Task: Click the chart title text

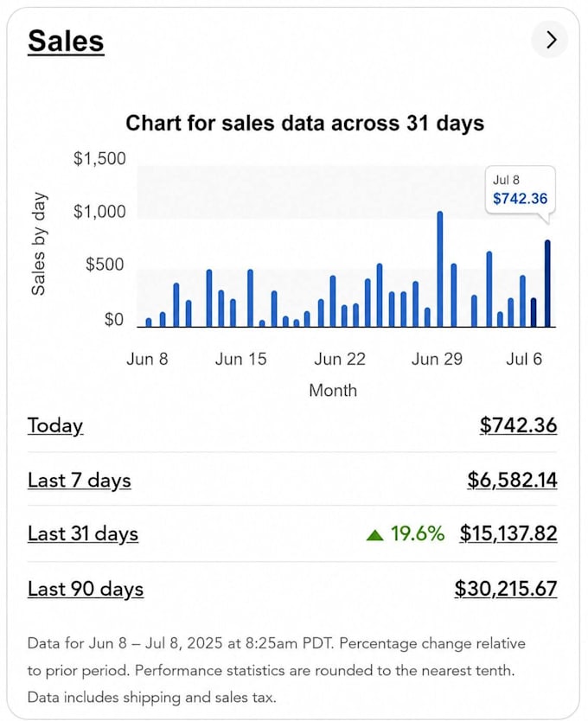Action: pyautogui.click(x=304, y=124)
